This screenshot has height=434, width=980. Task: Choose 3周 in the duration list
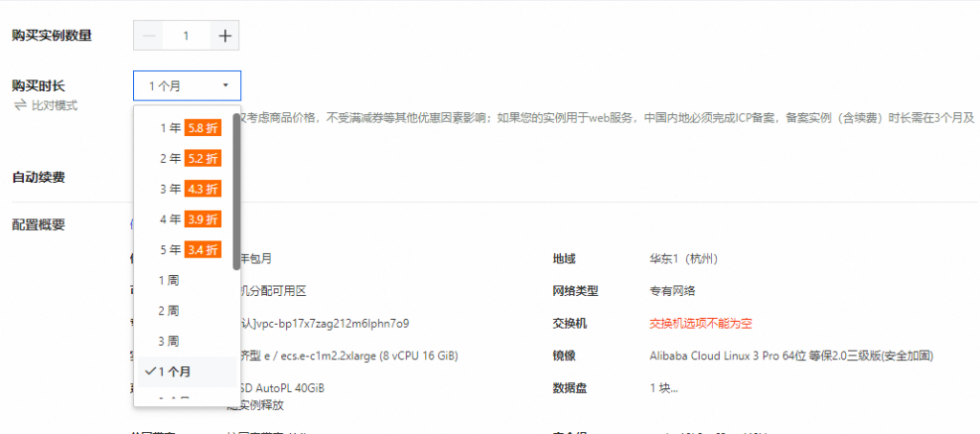168,341
